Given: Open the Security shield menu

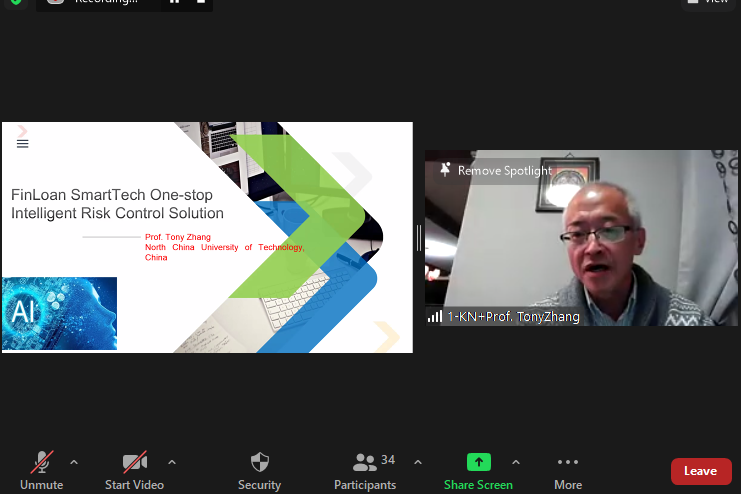Looking at the screenshot, I should point(259,470).
